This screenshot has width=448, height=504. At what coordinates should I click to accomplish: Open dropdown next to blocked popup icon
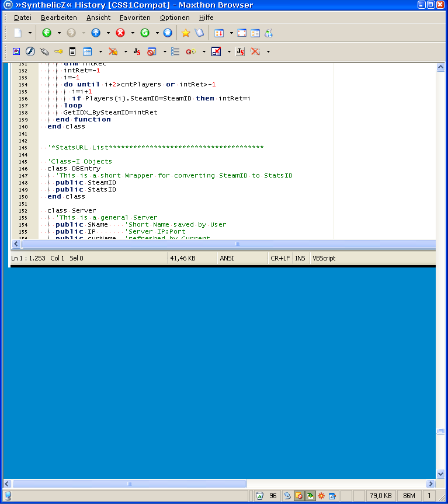pyautogui.click(x=165, y=51)
